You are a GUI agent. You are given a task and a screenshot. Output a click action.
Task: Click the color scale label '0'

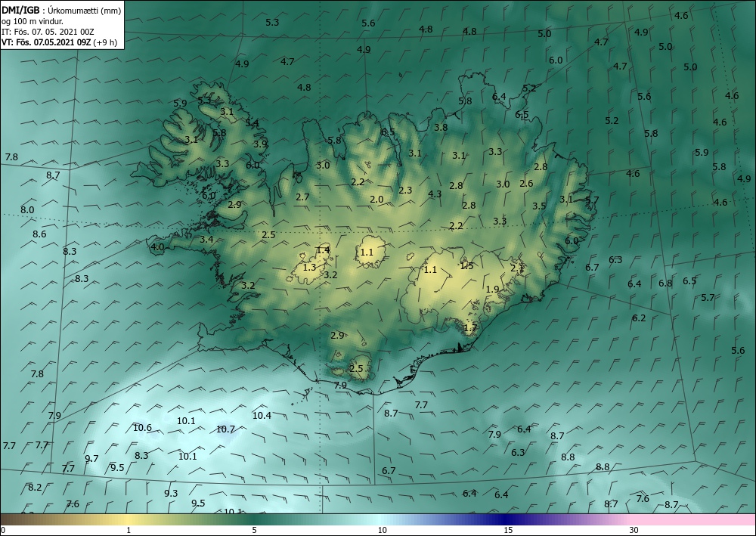click(3, 530)
